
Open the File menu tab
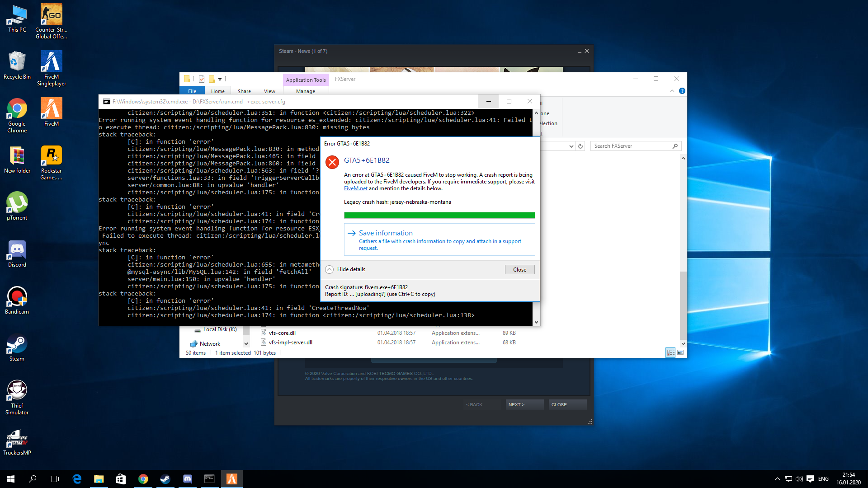pyautogui.click(x=192, y=91)
